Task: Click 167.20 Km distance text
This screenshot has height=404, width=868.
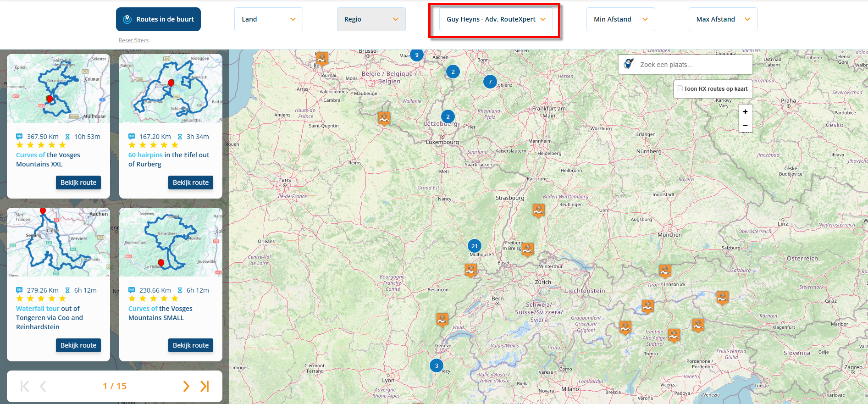Action: coord(155,137)
